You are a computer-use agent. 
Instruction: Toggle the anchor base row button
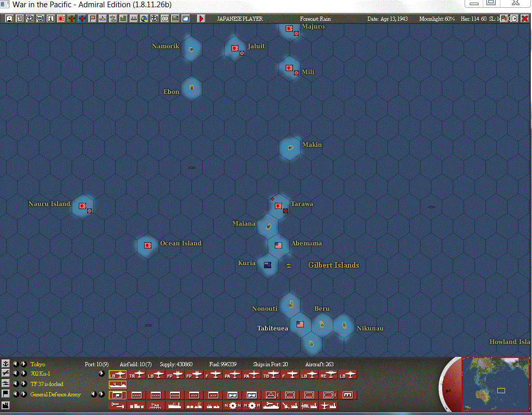click(x=5, y=364)
